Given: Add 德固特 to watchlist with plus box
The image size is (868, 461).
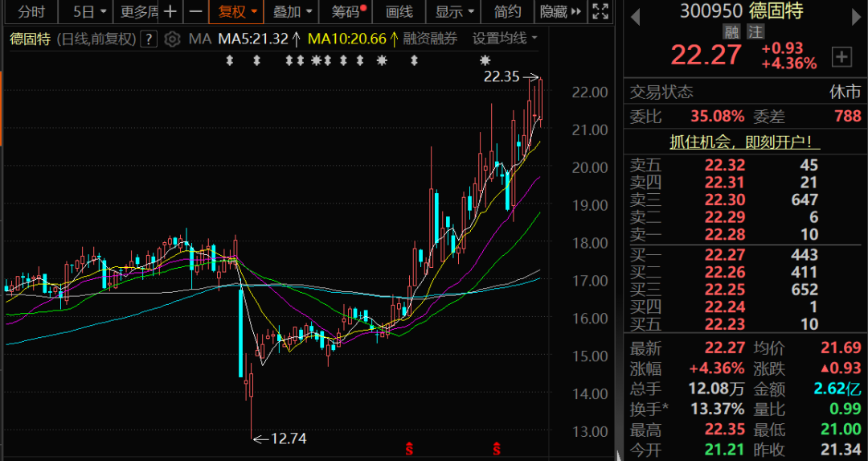Looking at the screenshot, I should tap(841, 56).
